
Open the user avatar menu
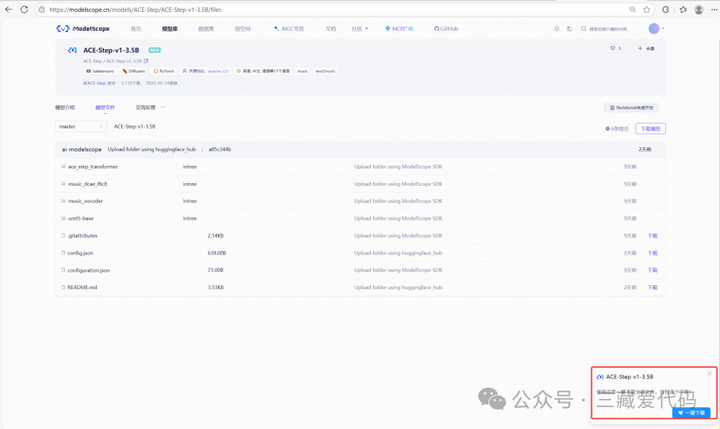tap(654, 28)
